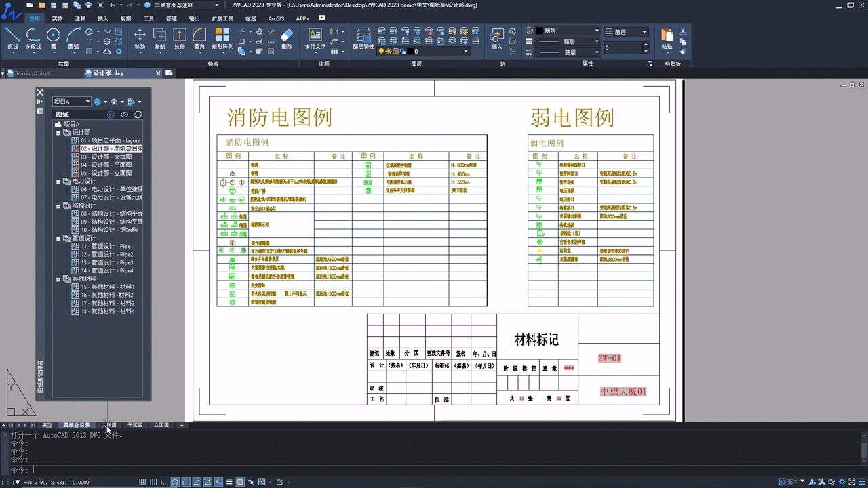This screenshot has width=868, height=488.
Task: Toggle polar tracking in status bar
Action: (175, 482)
